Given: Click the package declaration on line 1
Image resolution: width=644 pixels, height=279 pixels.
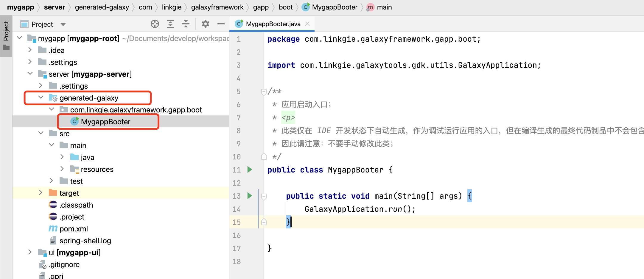Looking at the screenshot, I should coord(374,39).
